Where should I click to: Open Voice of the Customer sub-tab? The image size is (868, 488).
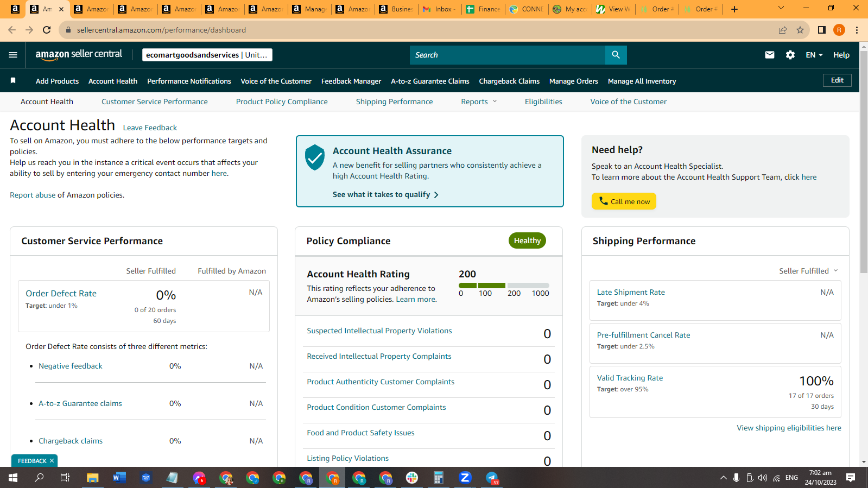(629, 102)
